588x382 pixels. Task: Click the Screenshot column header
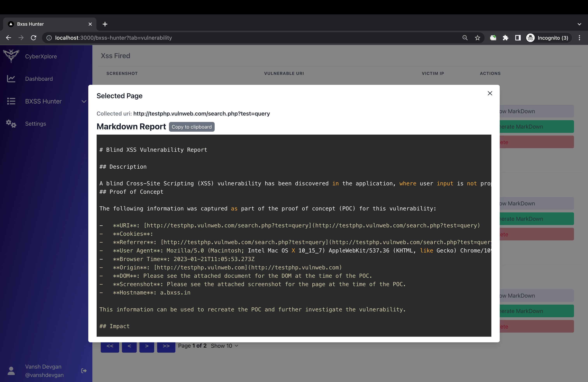coord(122,73)
